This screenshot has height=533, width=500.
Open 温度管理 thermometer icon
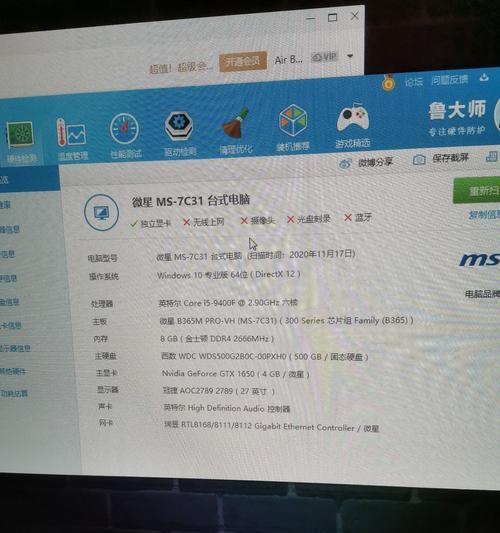72,139
